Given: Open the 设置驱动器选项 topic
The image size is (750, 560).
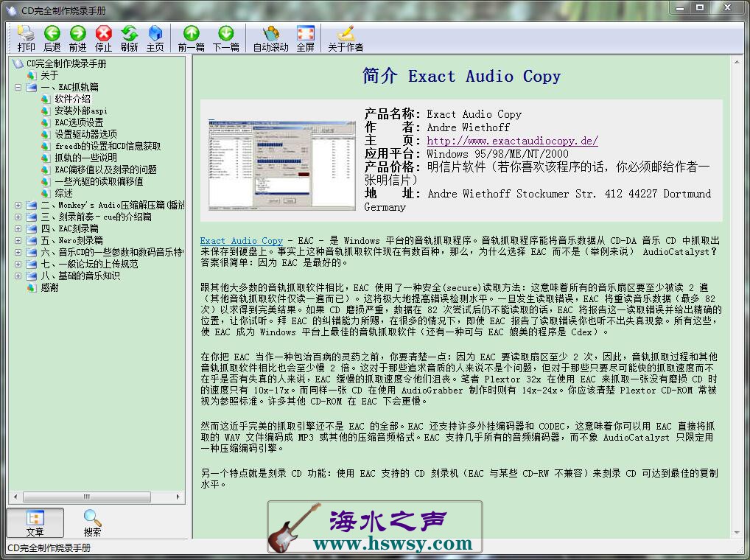Looking at the screenshot, I should tap(85, 134).
